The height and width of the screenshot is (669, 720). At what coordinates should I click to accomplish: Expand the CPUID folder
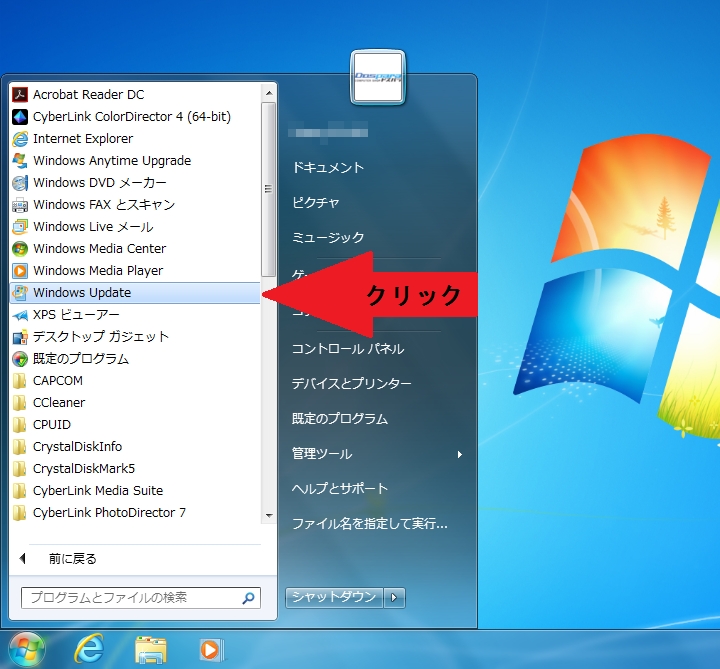(x=20, y=425)
